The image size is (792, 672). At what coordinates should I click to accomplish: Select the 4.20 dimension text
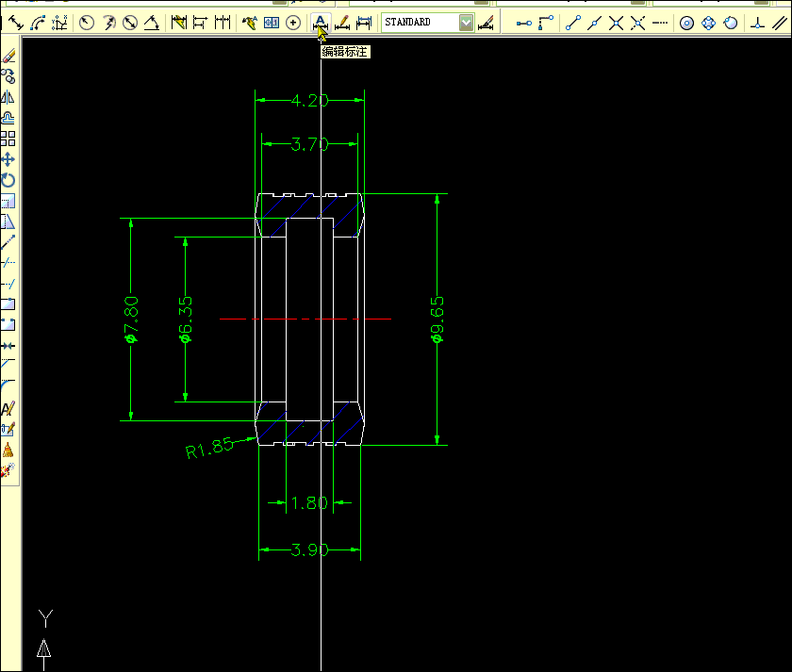(x=309, y=101)
